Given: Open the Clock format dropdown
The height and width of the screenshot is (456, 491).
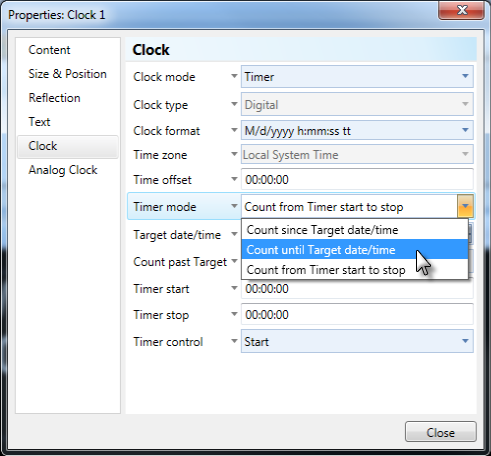Looking at the screenshot, I should pyautogui.click(x=357, y=130).
